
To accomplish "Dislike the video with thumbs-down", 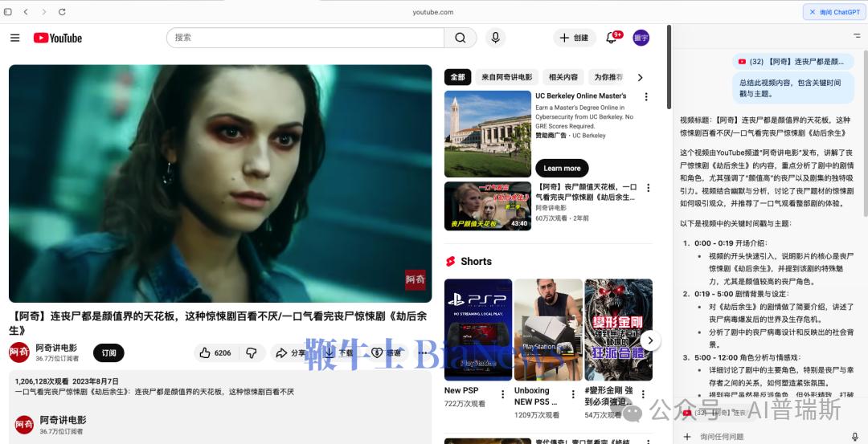I will pos(252,352).
